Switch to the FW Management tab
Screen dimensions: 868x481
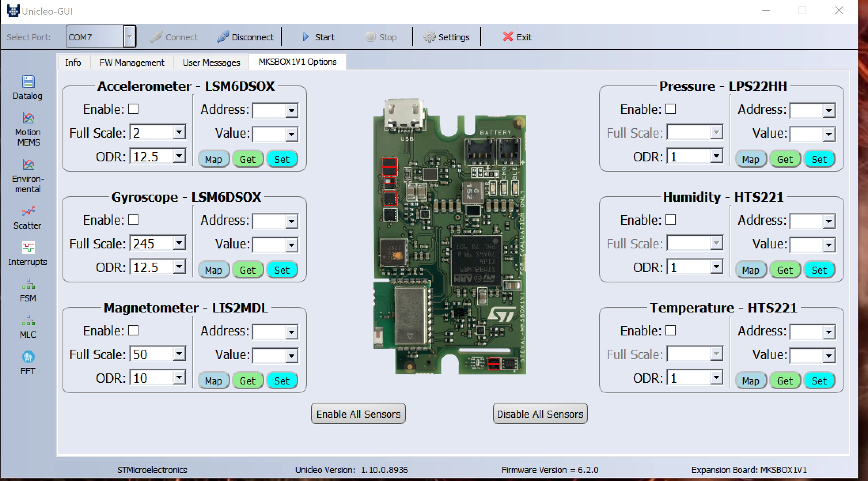pos(132,62)
